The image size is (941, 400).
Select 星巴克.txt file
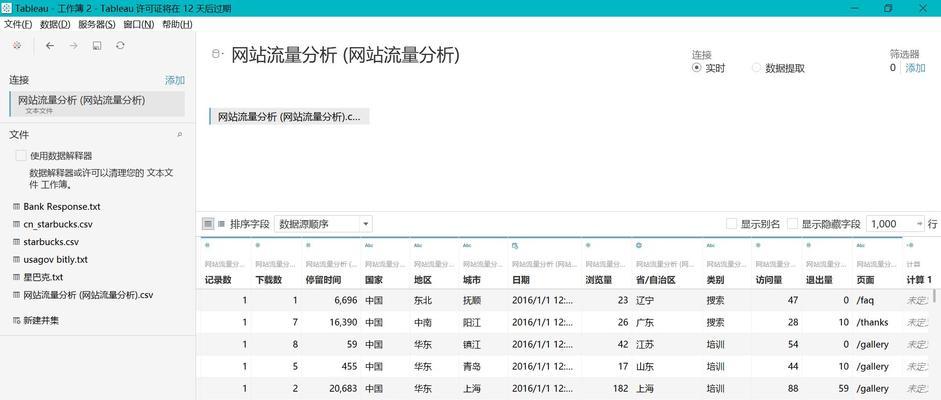[43, 278]
